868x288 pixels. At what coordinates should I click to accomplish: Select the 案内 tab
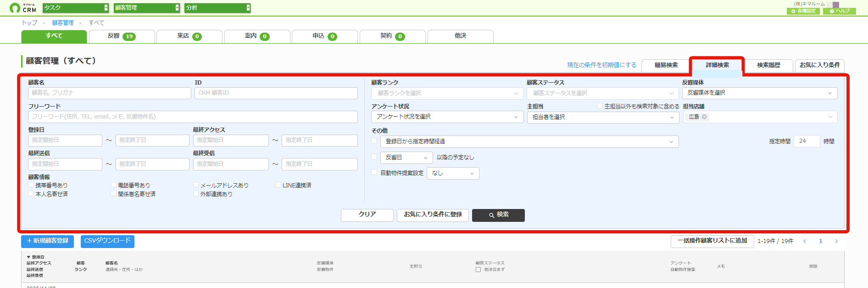click(257, 36)
